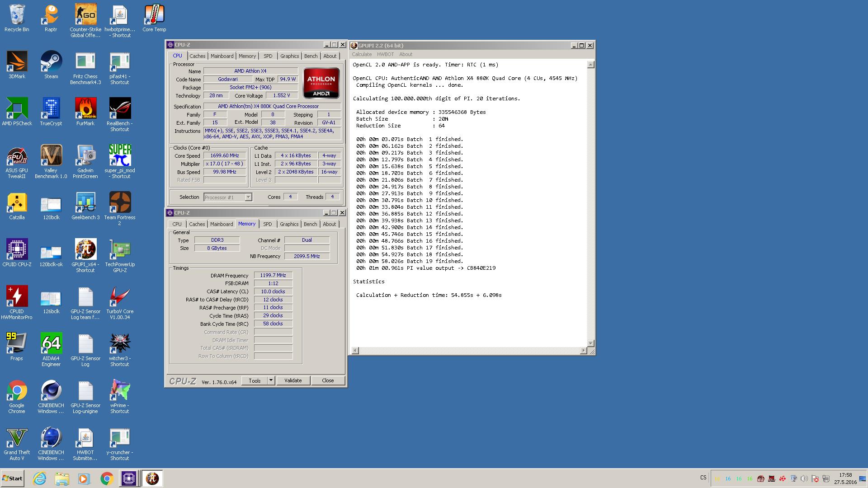Open Counter-Strike Global Offensive shortcut
The image size is (868, 488).
point(85,20)
